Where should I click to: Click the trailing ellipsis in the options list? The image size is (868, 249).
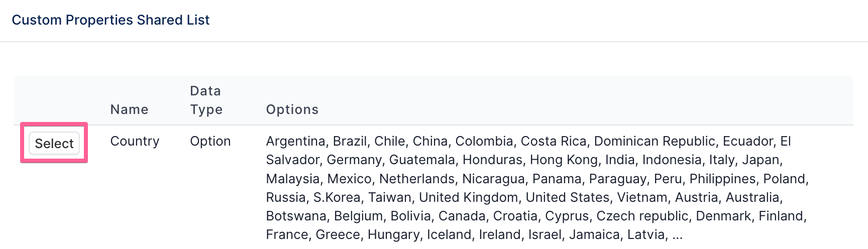[x=677, y=235]
